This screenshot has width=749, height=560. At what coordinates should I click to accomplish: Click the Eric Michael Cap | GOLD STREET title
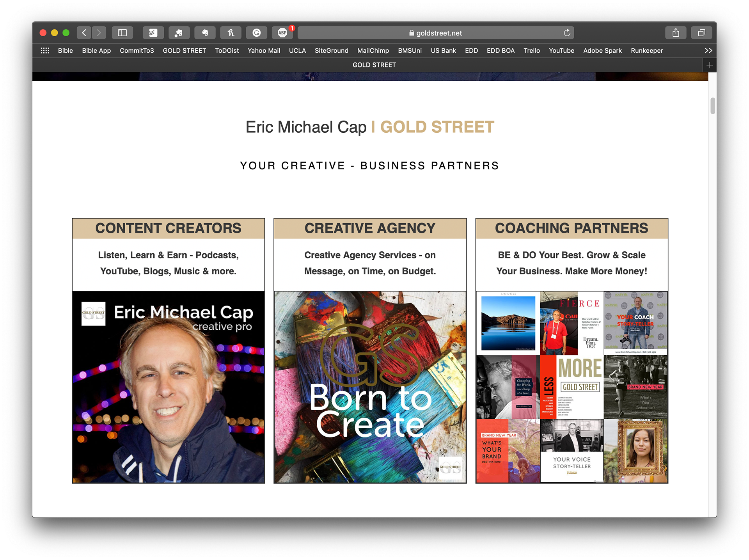coord(370,127)
